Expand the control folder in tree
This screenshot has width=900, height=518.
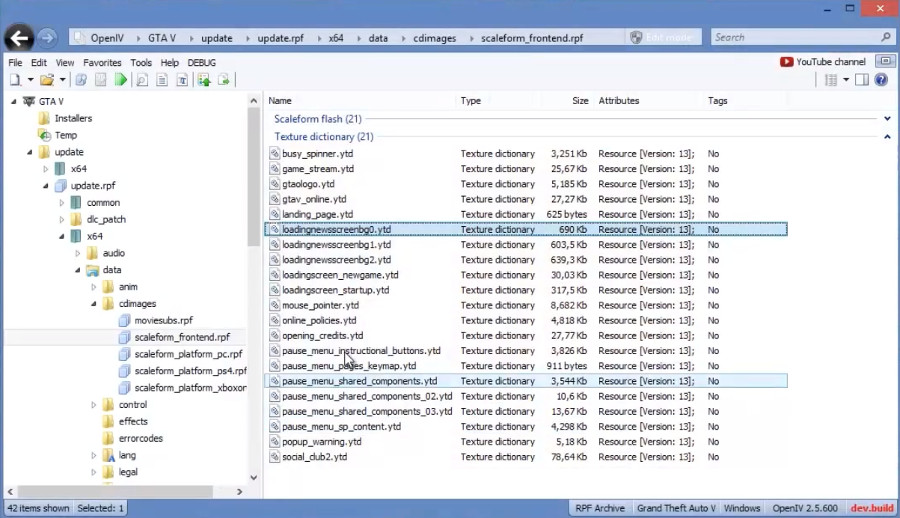coord(94,405)
